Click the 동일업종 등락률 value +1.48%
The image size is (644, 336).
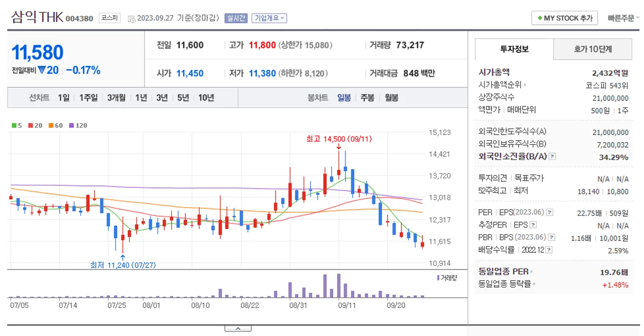click(615, 285)
